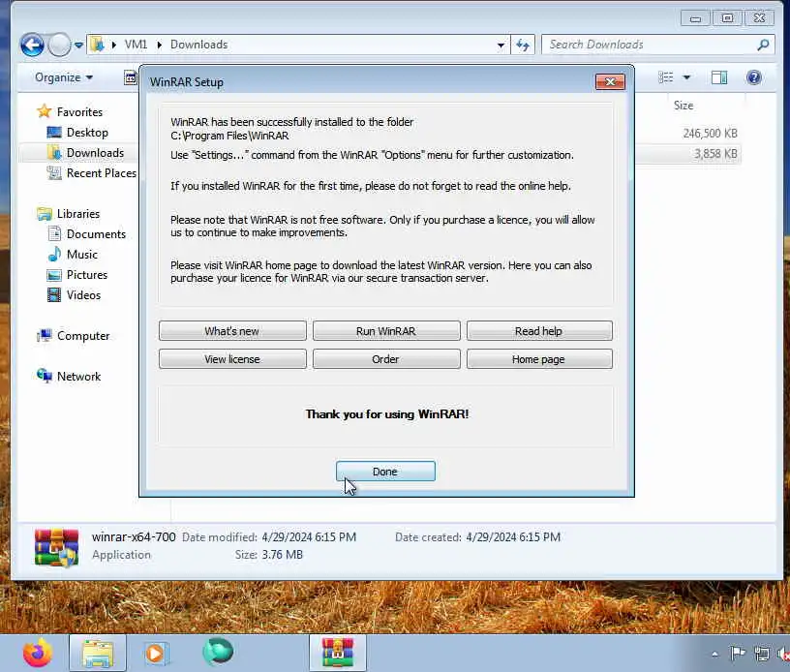790x672 pixels.
Task: Open What's new in WinRAR Setup
Action: (232, 331)
